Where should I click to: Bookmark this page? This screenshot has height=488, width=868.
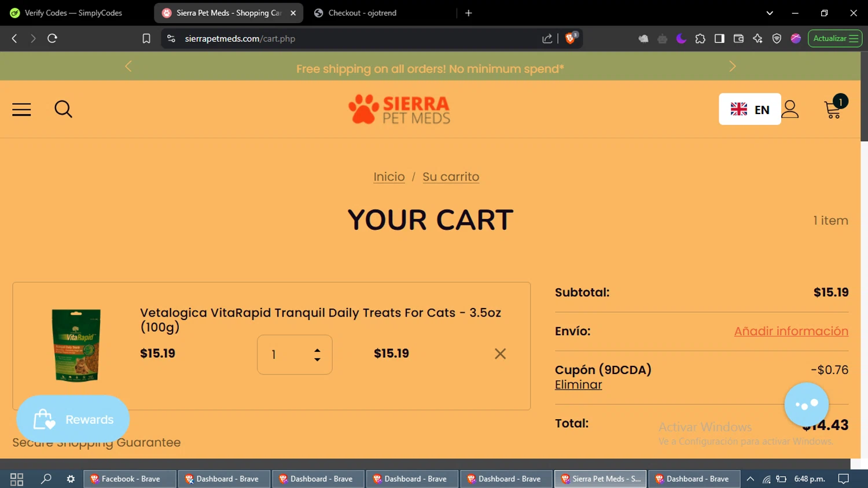pos(146,38)
